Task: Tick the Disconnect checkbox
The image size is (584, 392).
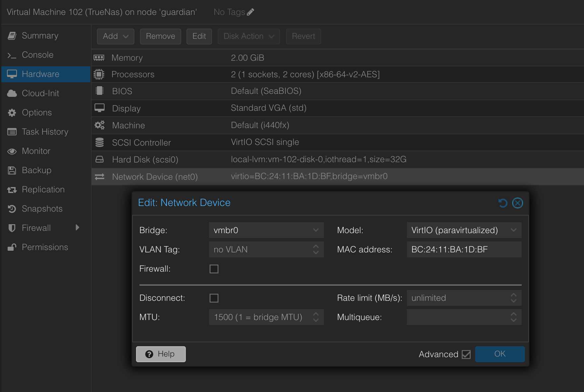Action: [x=214, y=298]
